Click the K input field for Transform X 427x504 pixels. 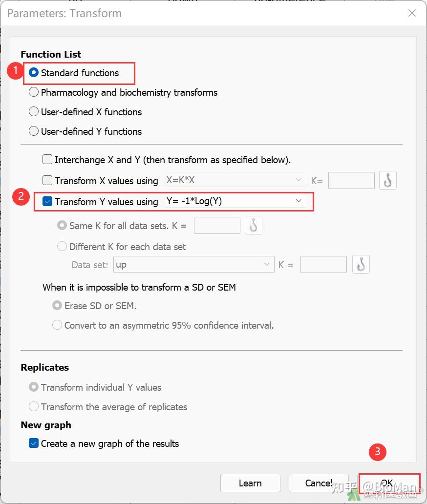pos(351,180)
